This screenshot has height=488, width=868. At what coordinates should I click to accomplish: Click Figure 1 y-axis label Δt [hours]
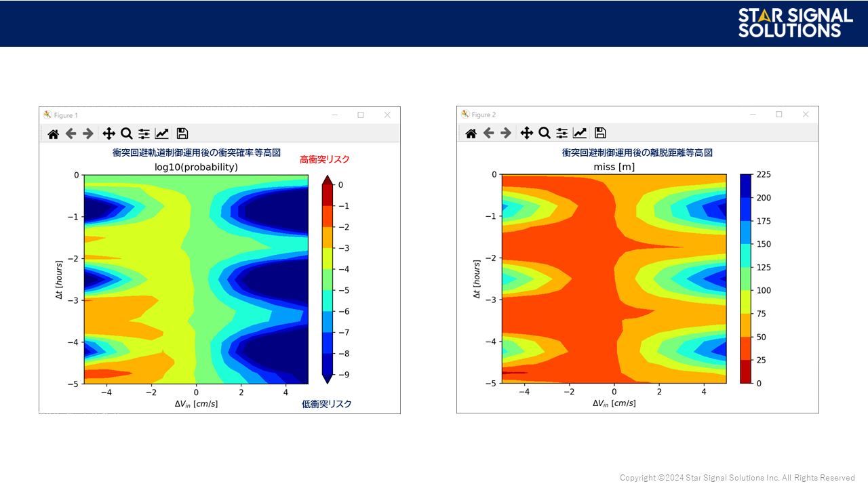[60, 279]
